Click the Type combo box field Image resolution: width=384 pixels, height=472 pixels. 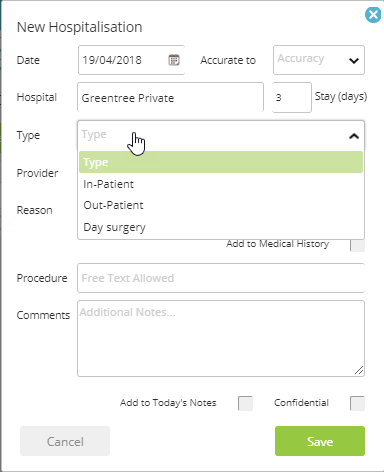point(221,135)
